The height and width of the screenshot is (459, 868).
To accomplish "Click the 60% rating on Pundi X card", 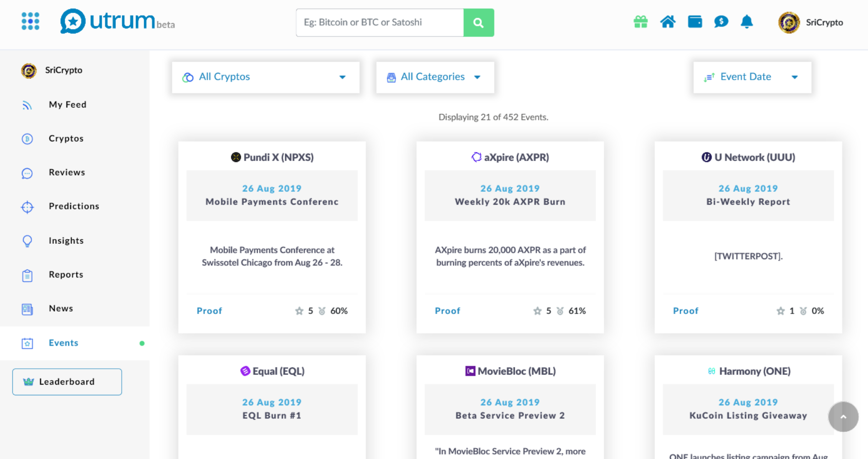I will pyautogui.click(x=339, y=311).
